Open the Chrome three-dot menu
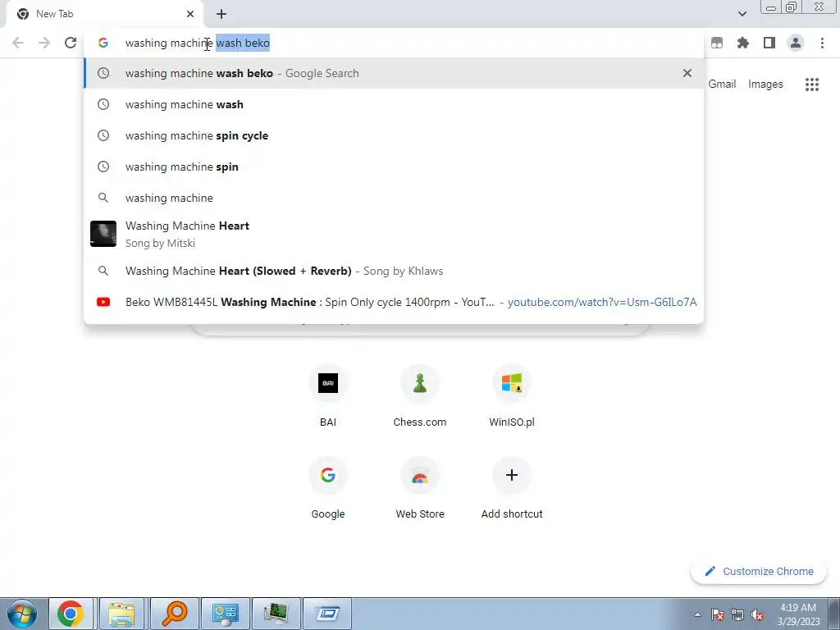Viewport: 840px width, 630px height. 822,43
